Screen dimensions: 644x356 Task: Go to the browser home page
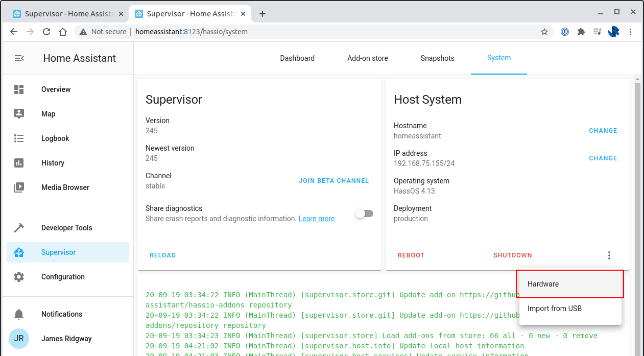click(63, 32)
